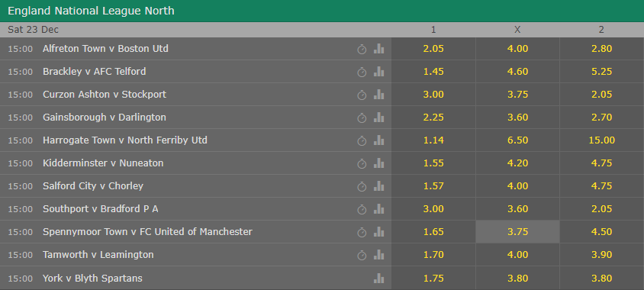This screenshot has width=644, height=290.
Task: Select home odds 1.55 for Kidderminster
Action: pyautogui.click(x=433, y=163)
